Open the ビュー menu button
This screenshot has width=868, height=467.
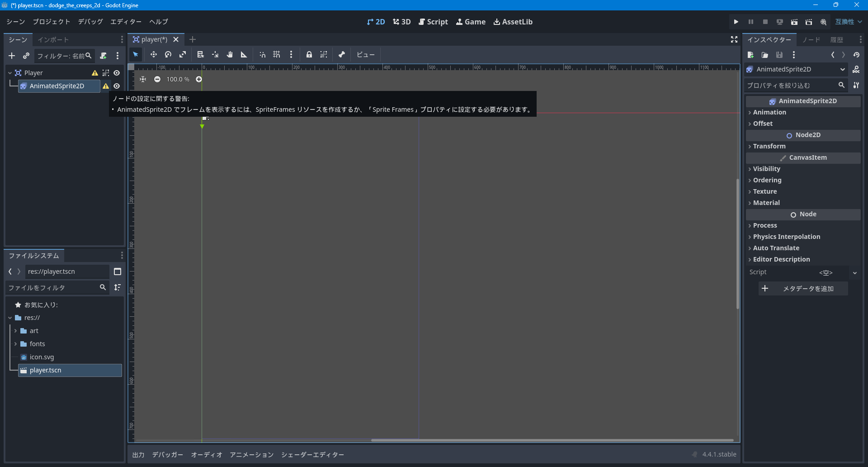pos(365,55)
